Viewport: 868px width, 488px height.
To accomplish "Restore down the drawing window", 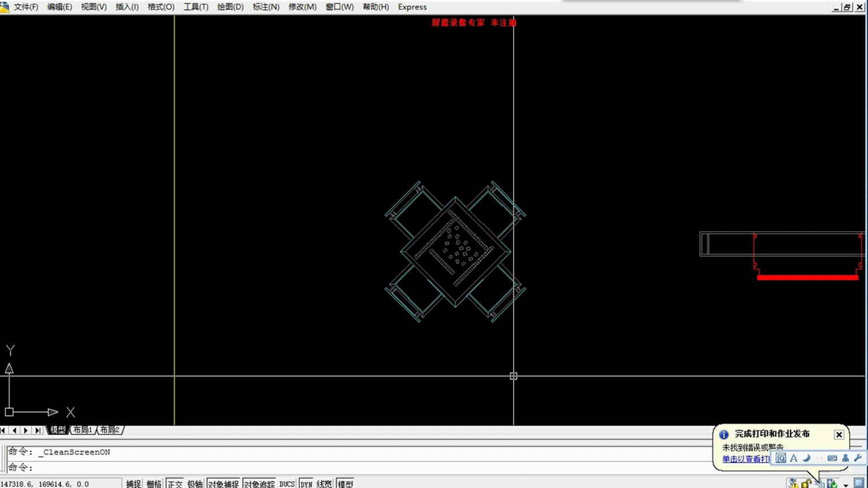I will click(847, 7).
